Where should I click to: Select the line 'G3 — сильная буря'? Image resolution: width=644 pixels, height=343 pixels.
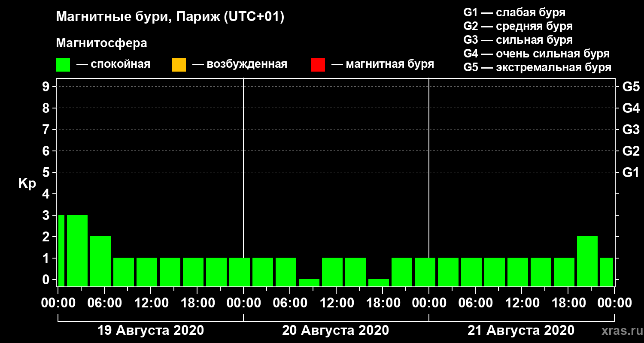[x=518, y=40]
